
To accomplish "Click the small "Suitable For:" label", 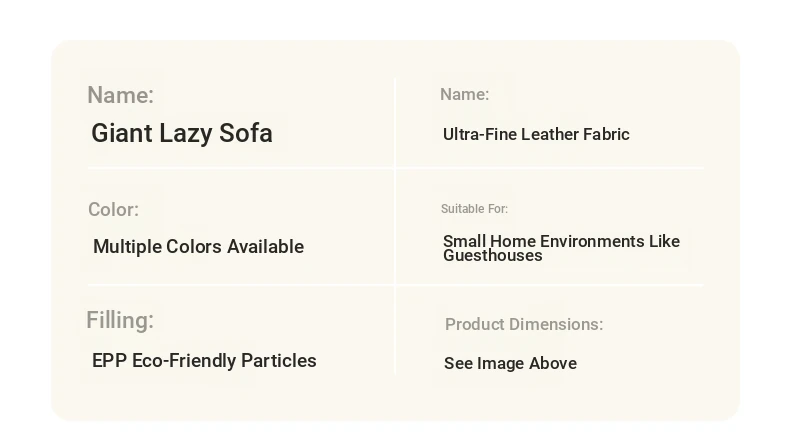I will pyautogui.click(x=474, y=209).
